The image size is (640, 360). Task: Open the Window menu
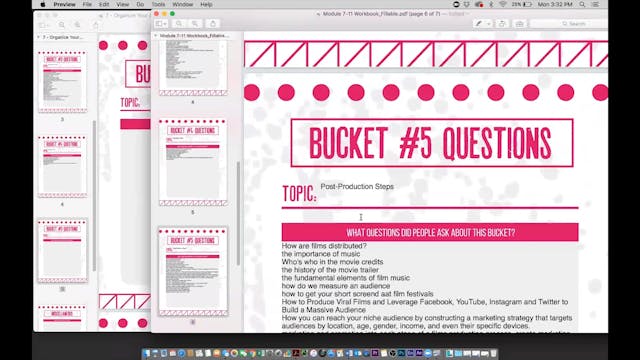coord(182,4)
